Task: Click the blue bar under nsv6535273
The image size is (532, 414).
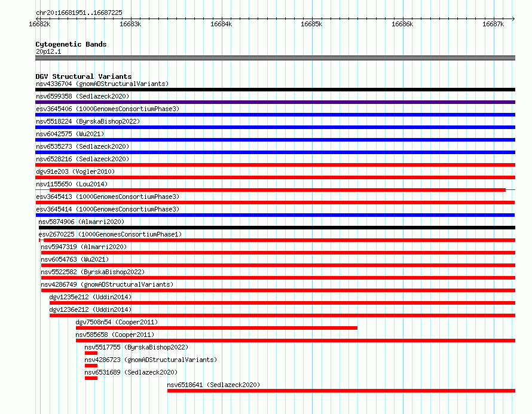Action: pyautogui.click(x=275, y=152)
